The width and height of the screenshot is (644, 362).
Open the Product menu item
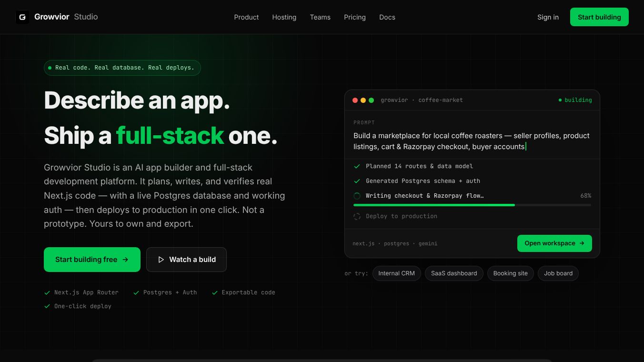246,17
